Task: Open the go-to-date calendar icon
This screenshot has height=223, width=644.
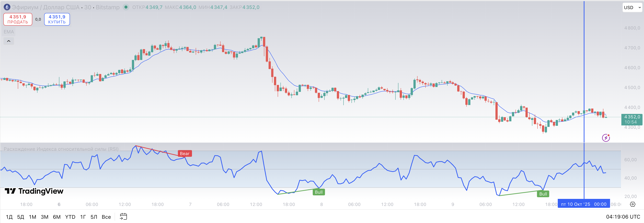Action: click(124, 217)
